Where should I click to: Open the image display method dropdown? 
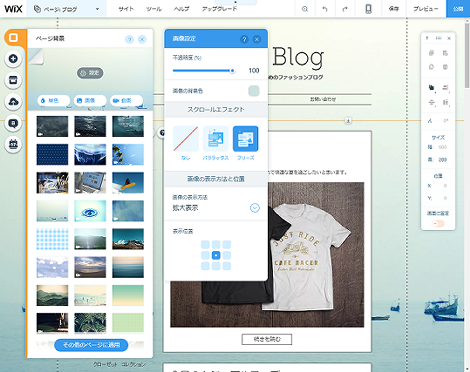(255, 208)
